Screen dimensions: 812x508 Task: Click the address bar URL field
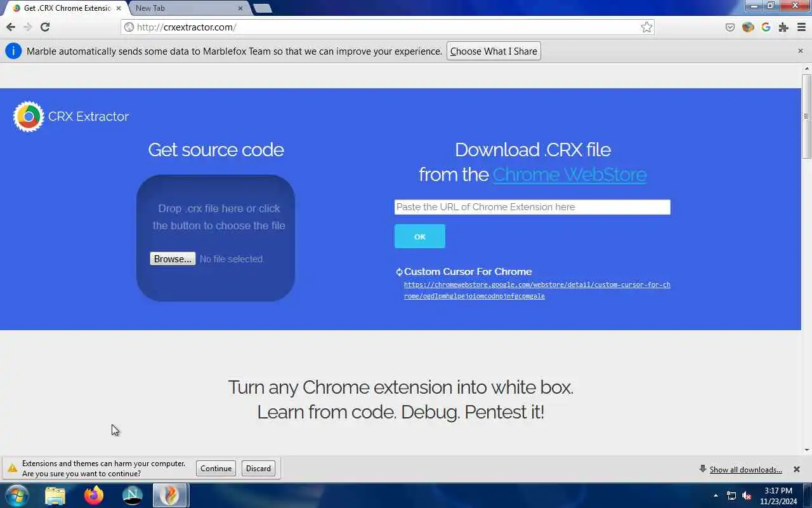click(387, 27)
